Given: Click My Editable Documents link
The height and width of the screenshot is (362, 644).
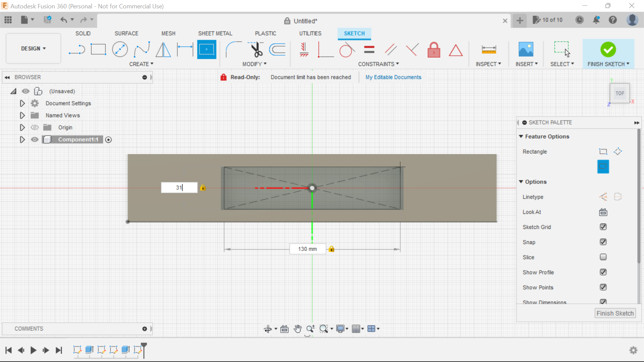Looking at the screenshot, I should click(393, 77).
